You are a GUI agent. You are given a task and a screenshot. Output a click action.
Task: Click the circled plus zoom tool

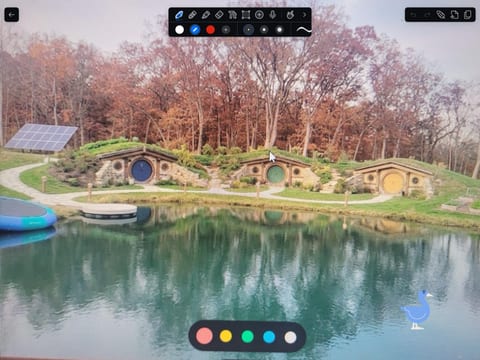coord(259,15)
